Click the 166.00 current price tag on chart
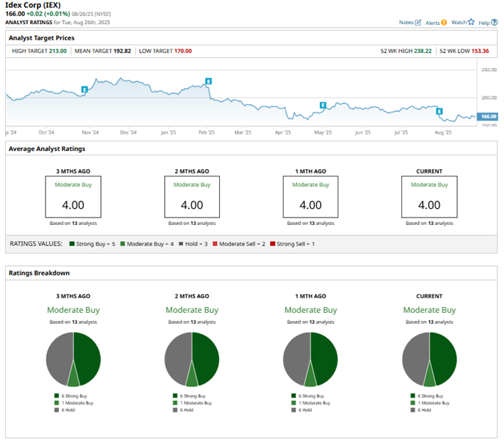Screen dimensions: 504x444 (x=487, y=116)
